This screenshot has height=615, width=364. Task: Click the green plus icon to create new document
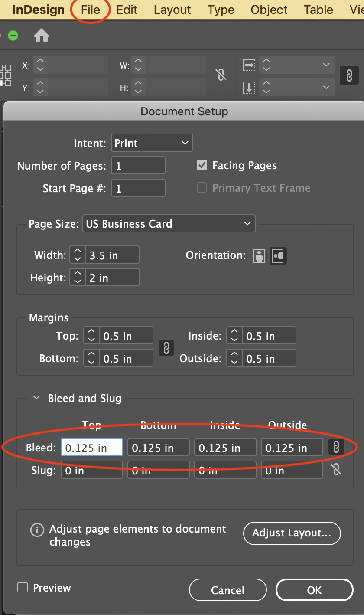(13, 36)
